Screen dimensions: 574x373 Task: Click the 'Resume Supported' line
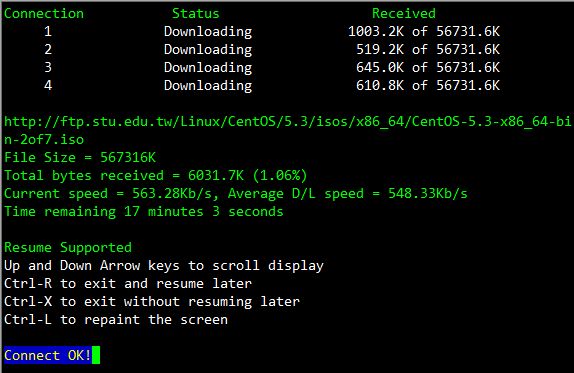point(68,248)
